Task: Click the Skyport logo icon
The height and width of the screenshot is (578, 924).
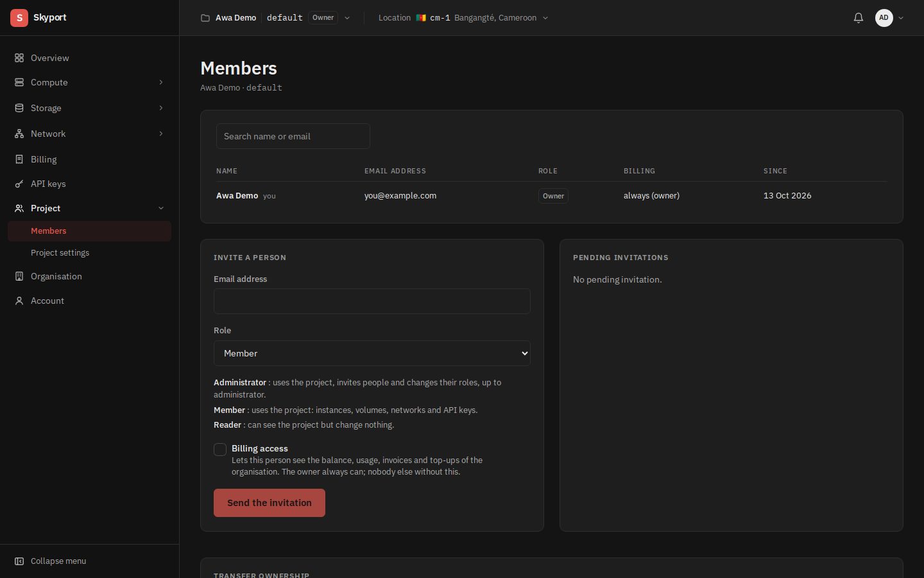Action: coord(19,18)
